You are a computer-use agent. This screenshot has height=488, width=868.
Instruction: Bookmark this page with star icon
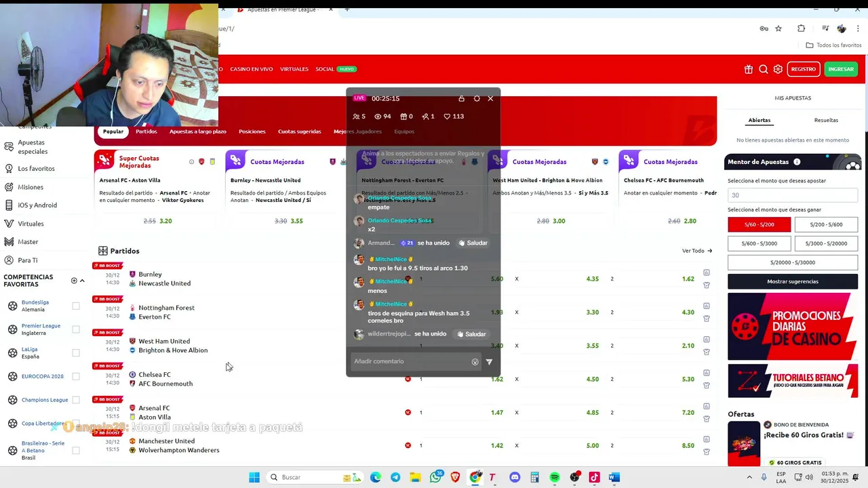click(778, 28)
